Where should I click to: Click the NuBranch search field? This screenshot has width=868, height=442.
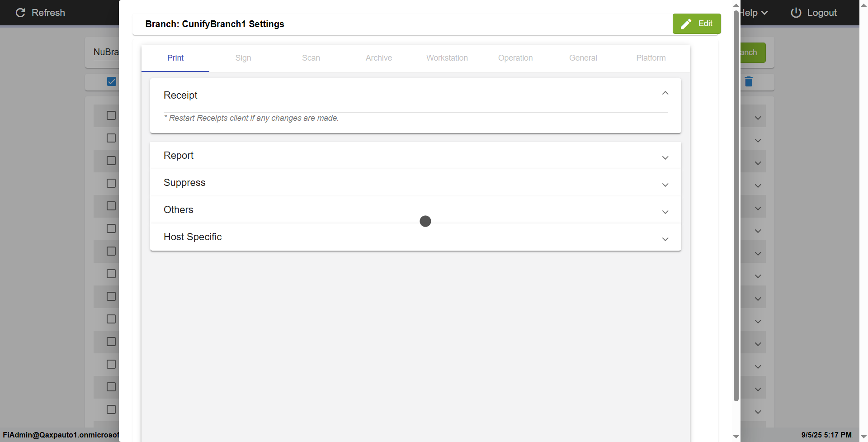coord(106,52)
